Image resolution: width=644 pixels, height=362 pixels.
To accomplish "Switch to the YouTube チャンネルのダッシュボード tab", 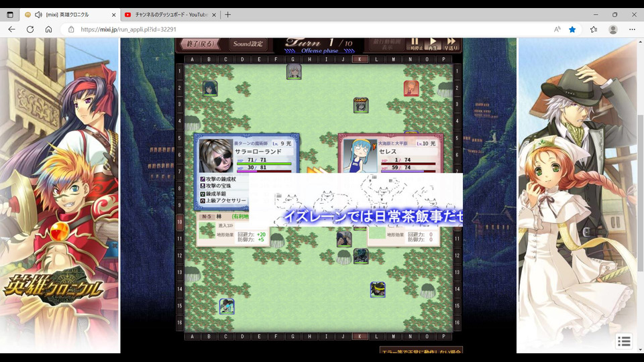I will 171,15.
